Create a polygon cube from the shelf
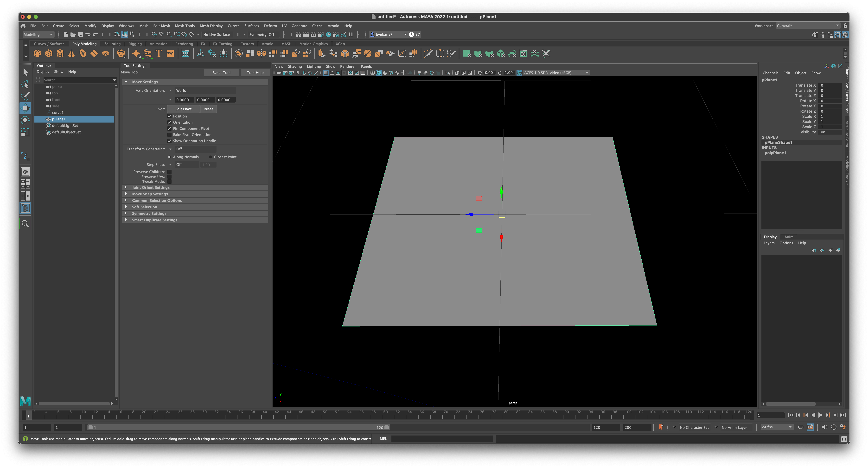Screen dimensions: 868x468 point(49,54)
